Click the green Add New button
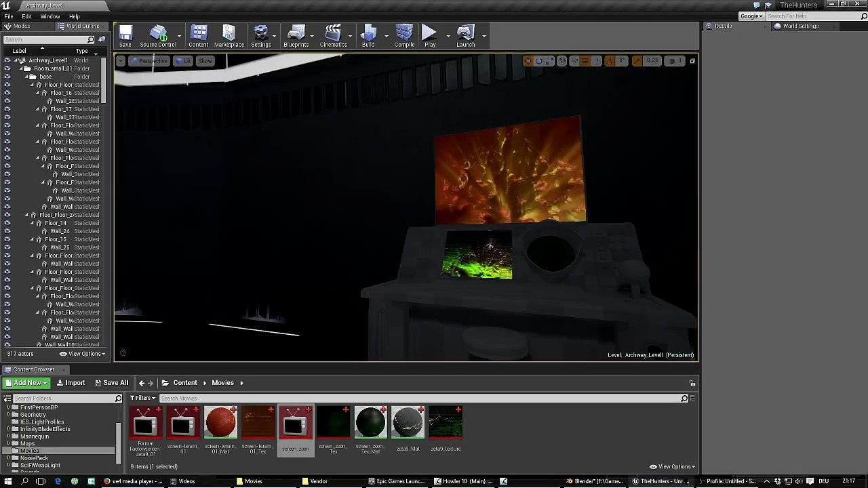This screenshot has height=488, width=868. [26, 383]
